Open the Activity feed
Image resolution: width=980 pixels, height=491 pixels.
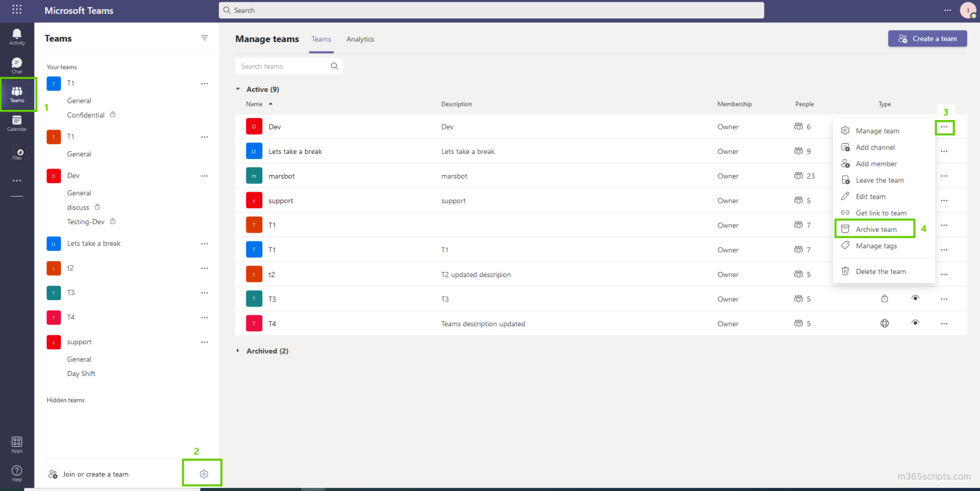(17, 35)
